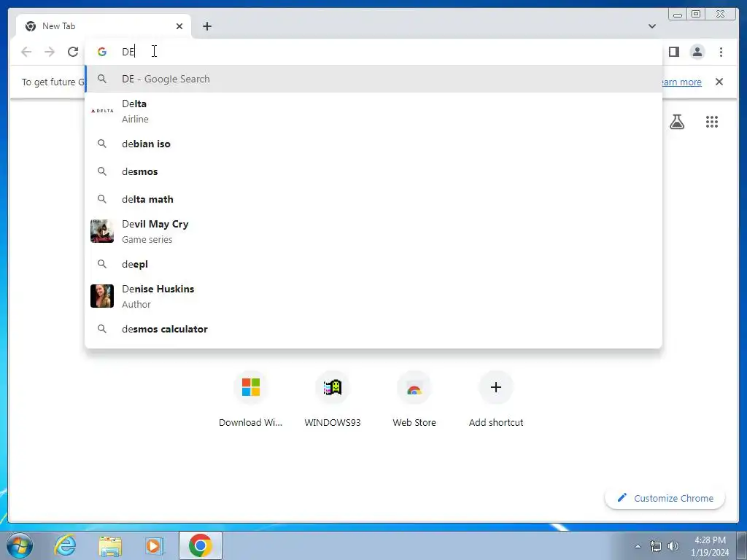
Task: Click the Forward navigation arrow
Action: point(50,52)
